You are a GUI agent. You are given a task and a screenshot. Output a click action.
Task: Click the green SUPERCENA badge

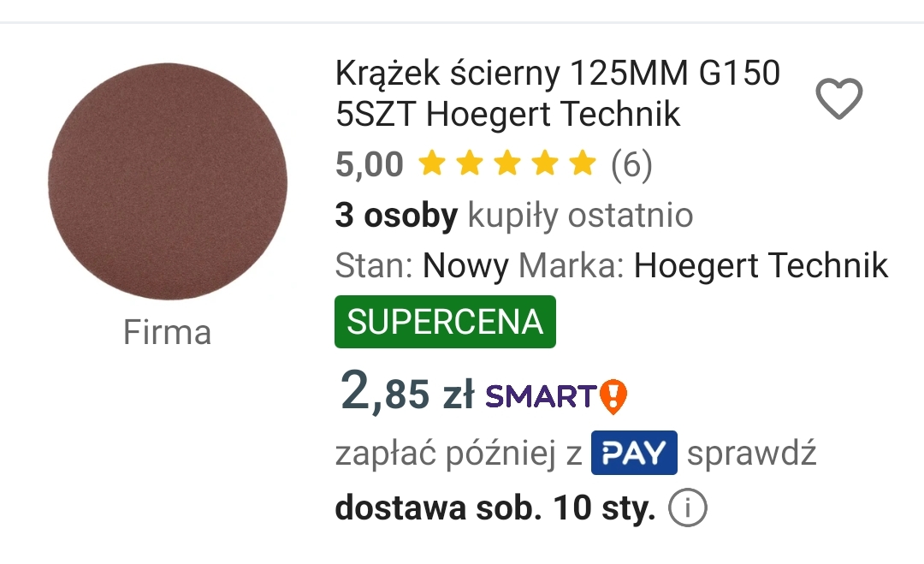point(445,322)
